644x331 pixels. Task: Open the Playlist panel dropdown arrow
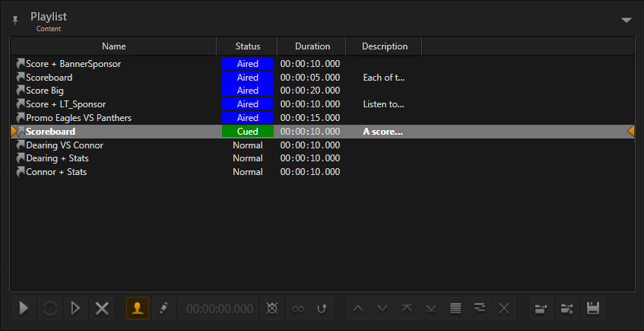pyautogui.click(x=626, y=20)
